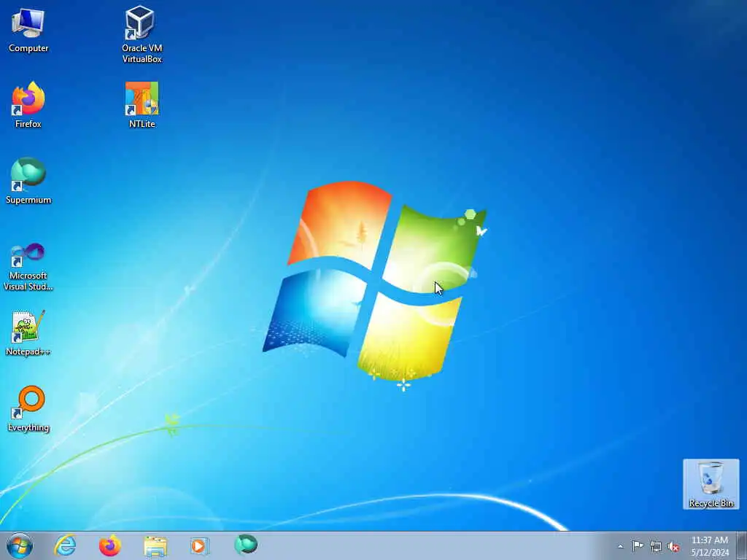Select the Everything search shortcut
This screenshot has width=747, height=560.
click(x=28, y=408)
